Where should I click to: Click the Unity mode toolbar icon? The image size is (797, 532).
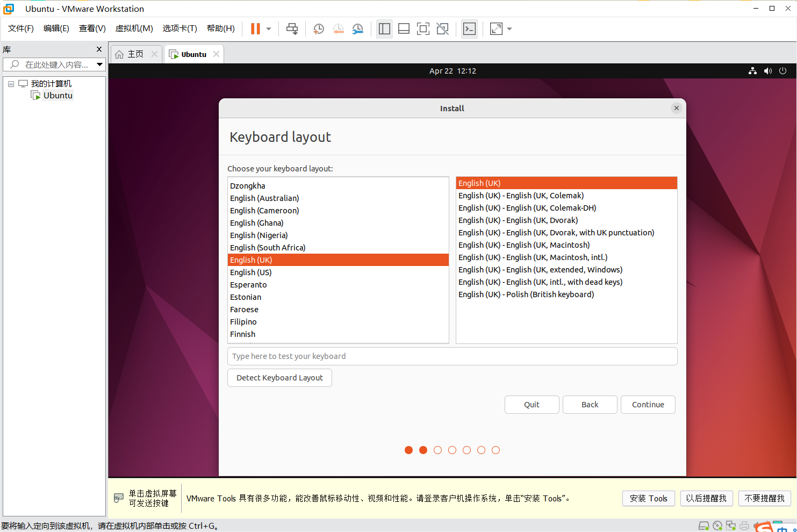tap(442, 29)
